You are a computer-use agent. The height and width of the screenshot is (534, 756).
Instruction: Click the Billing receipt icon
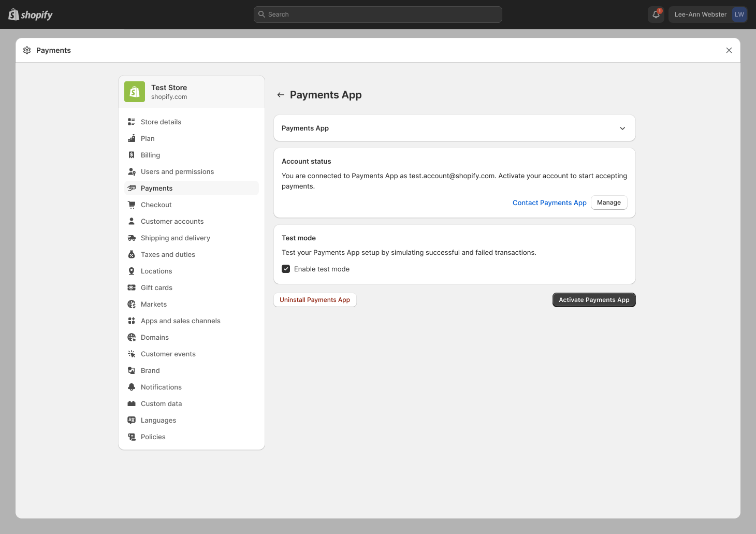tap(132, 155)
